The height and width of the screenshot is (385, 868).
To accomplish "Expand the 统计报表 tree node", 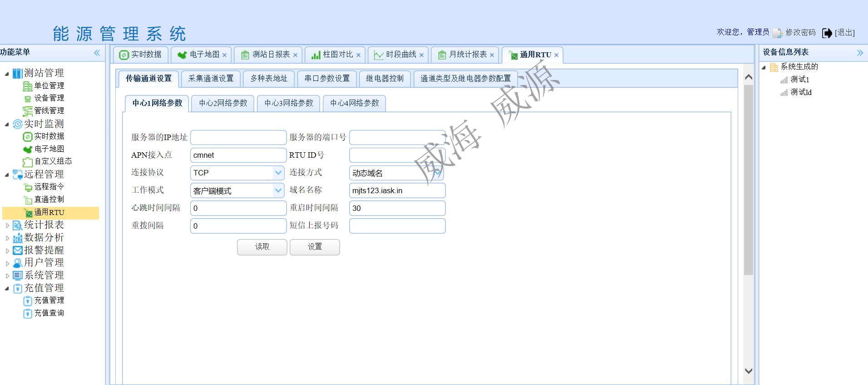I will [7, 225].
